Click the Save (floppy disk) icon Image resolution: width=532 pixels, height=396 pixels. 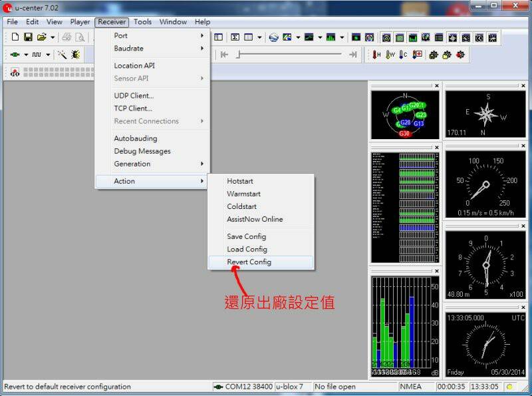[x=28, y=37]
